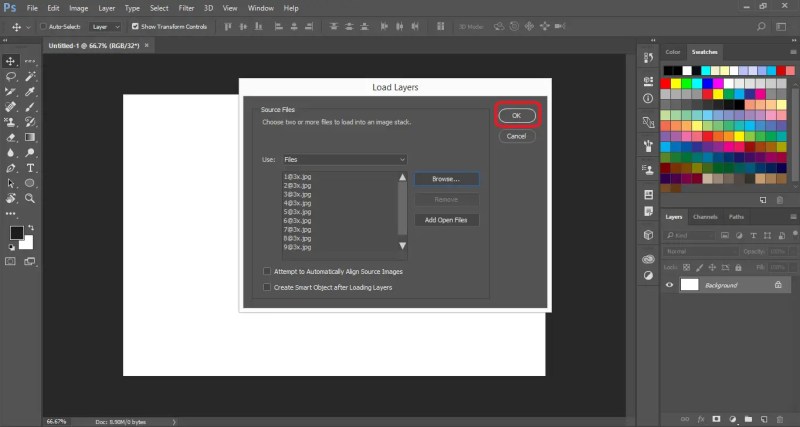Open the File menu
The width and height of the screenshot is (800, 427).
pyautogui.click(x=32, y=8)
